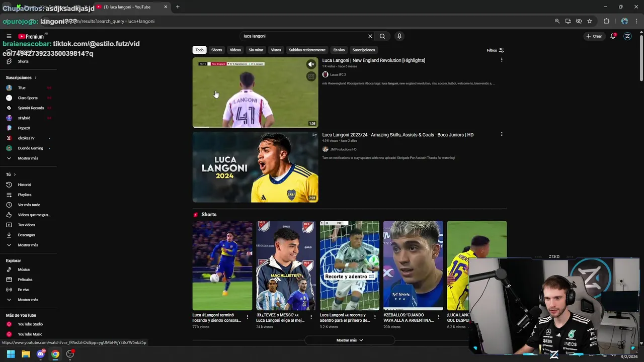This screenshot has width=644, height=362.
Task: Open options for 'recorta y adentro' Short
Action: [374, 317]
